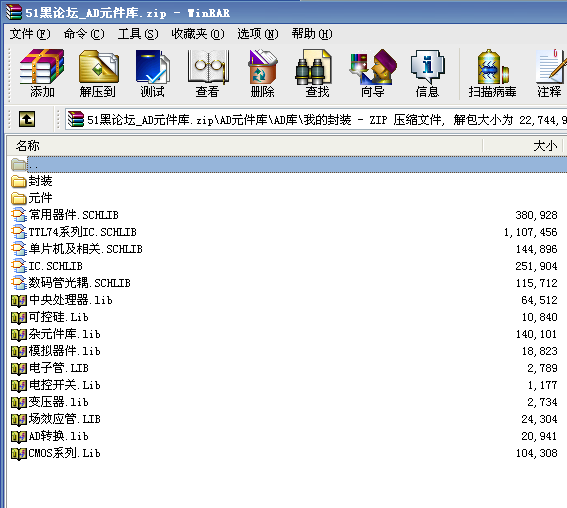Click the 场效应管.LIB file icon
The image size is (567, 508).
[x=19, y=419]
